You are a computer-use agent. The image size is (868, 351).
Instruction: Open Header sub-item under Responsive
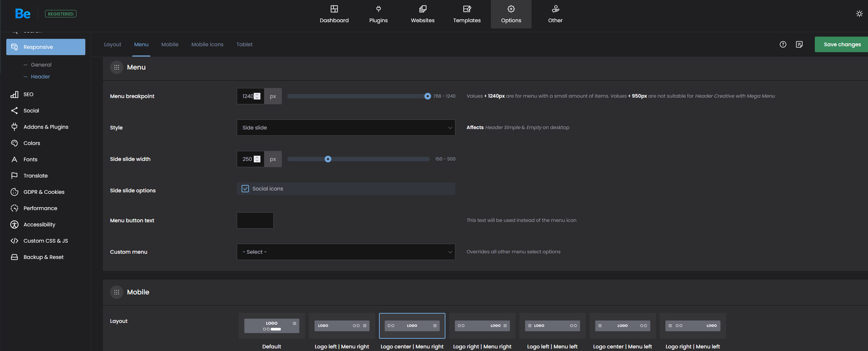click(x=40, y=77)
